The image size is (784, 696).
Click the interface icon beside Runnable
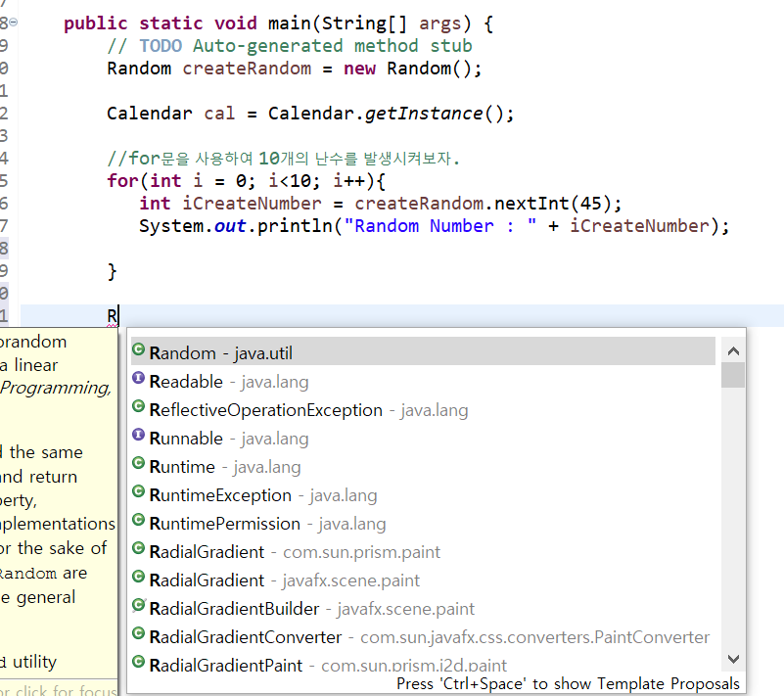(139, 438)
